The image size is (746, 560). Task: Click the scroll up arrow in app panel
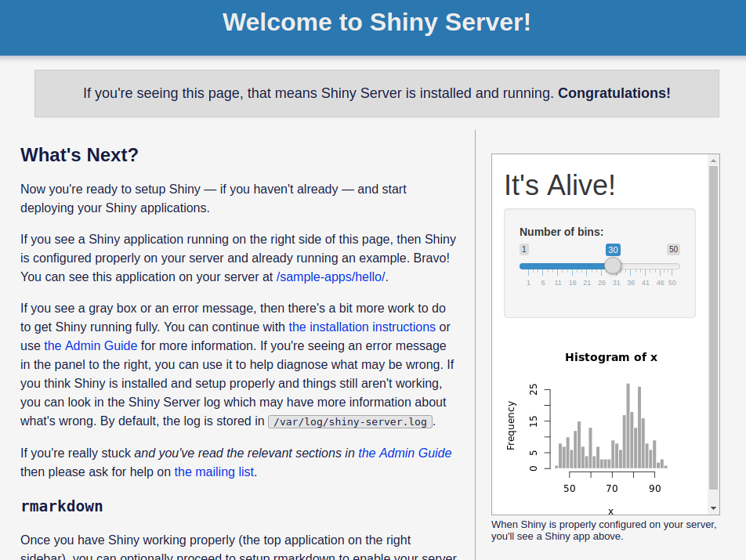pyautogui.click(x=713, y=161)
